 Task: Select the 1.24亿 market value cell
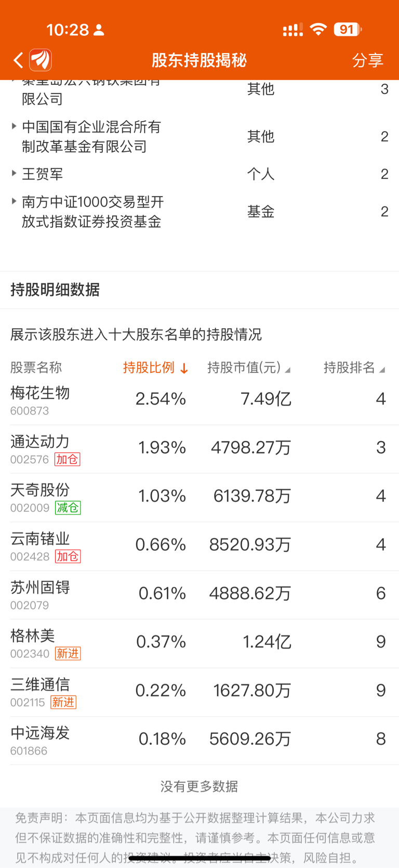267,642
